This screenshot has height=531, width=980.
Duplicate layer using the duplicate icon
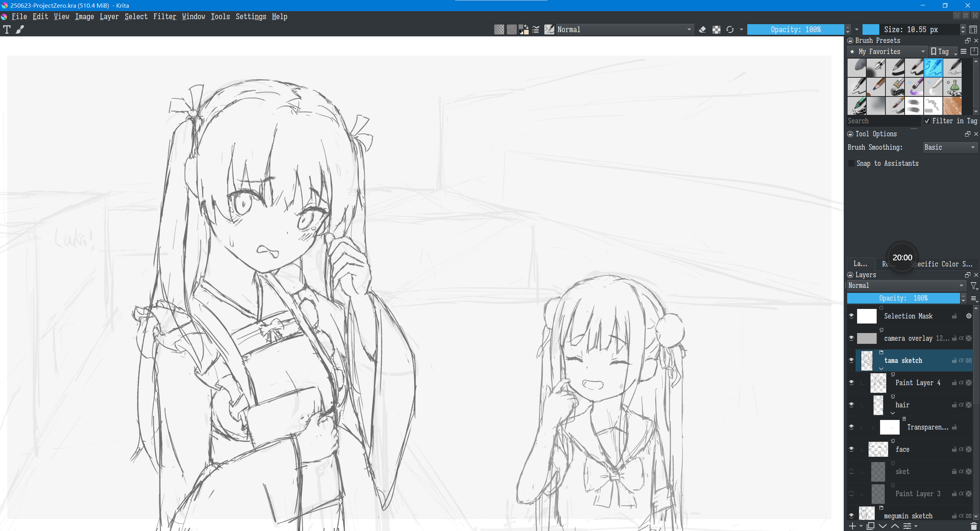(871, 526)
